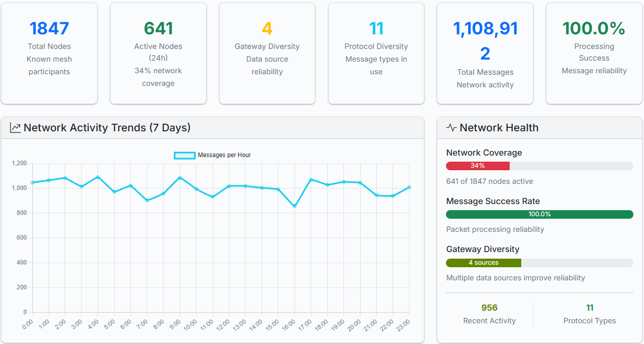Select the Processing Success 100.0% card
644x344 pixels.
[594, 53]
